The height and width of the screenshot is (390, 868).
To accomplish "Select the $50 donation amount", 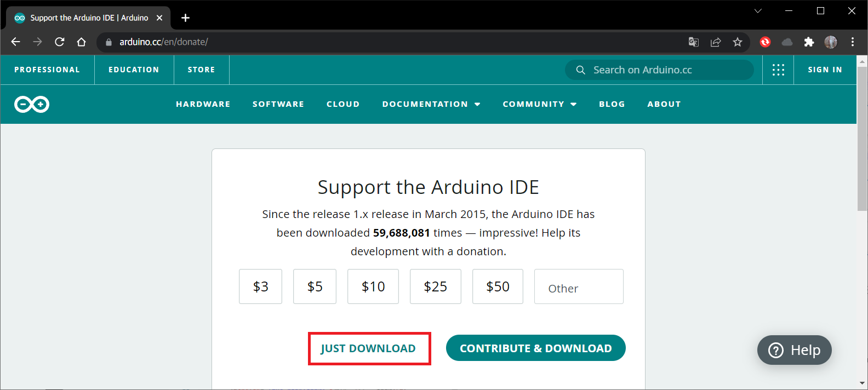I will pyautogui.click(x=498, y=286).
